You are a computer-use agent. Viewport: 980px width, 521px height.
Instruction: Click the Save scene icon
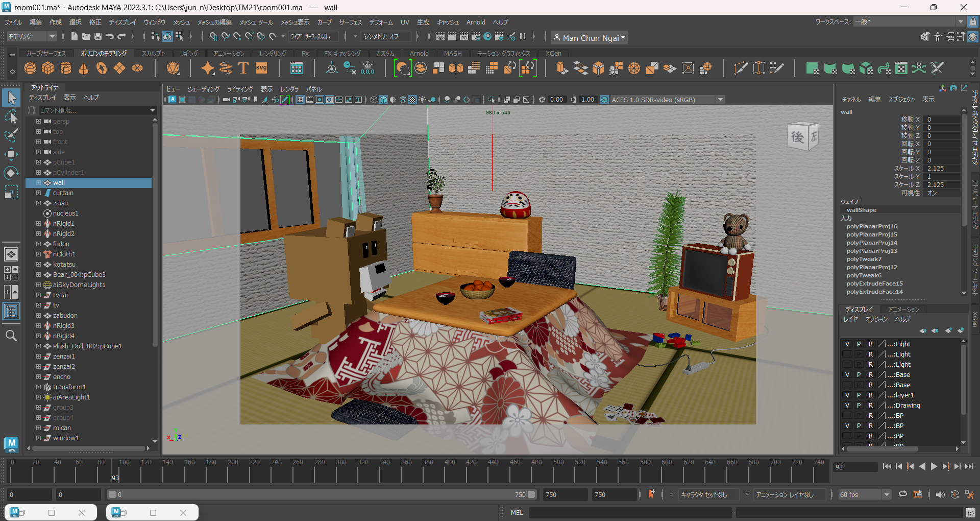(x=97, y=36)
